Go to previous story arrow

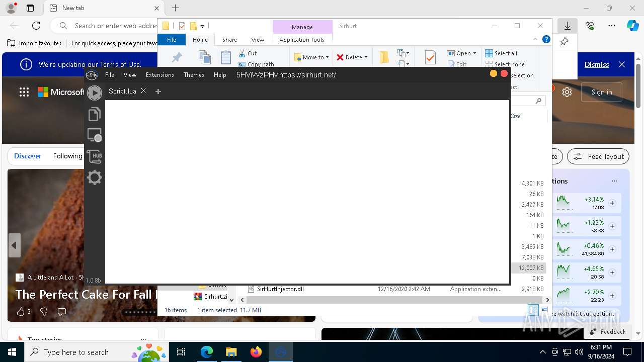click(14, 245)
